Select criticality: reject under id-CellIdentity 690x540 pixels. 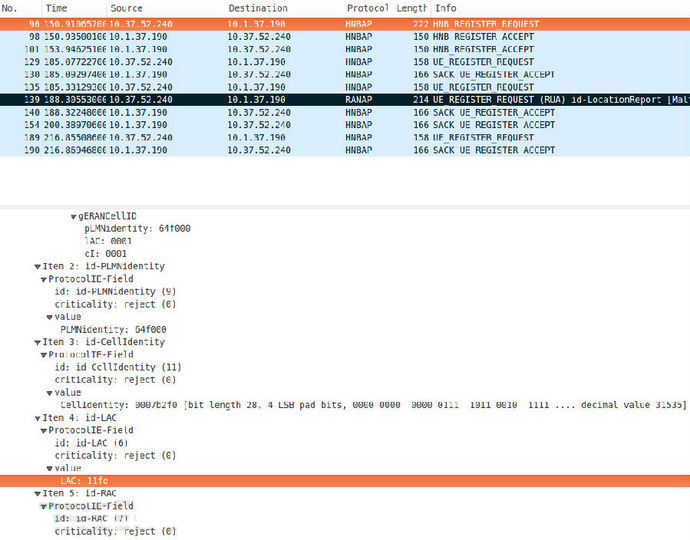point(115,380)
